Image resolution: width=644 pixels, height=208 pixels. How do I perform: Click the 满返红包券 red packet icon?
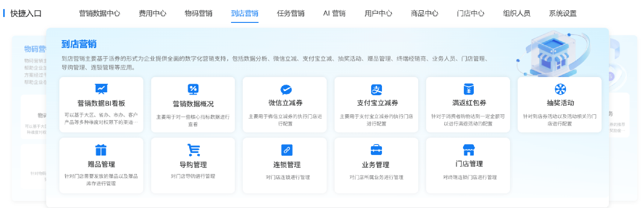469,89
